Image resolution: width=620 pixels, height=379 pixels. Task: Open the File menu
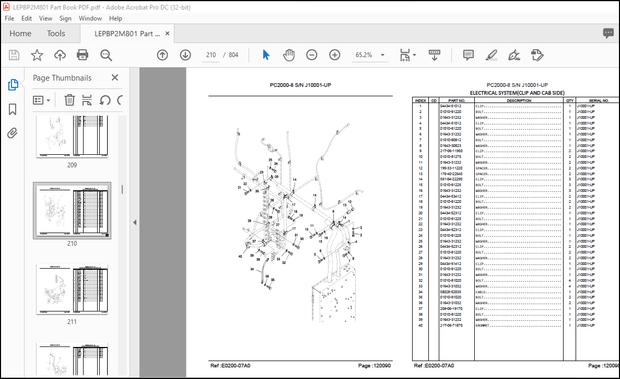(9, 18)
